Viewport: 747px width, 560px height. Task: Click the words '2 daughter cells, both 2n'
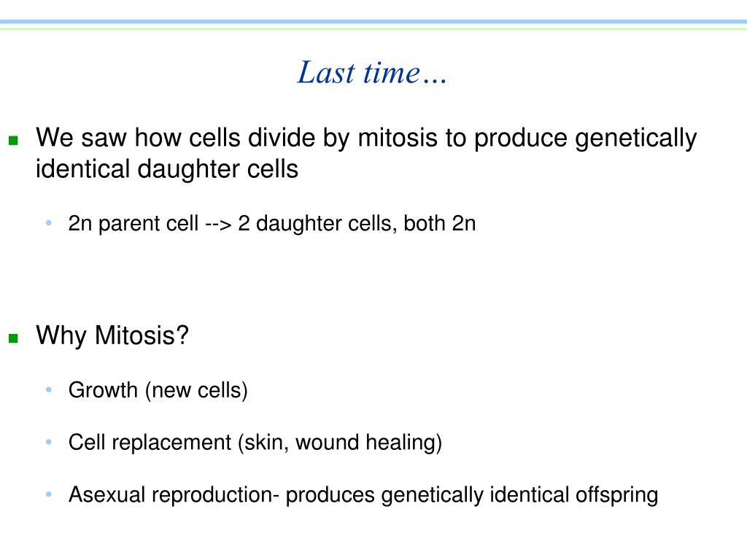[x=357, y=223]
